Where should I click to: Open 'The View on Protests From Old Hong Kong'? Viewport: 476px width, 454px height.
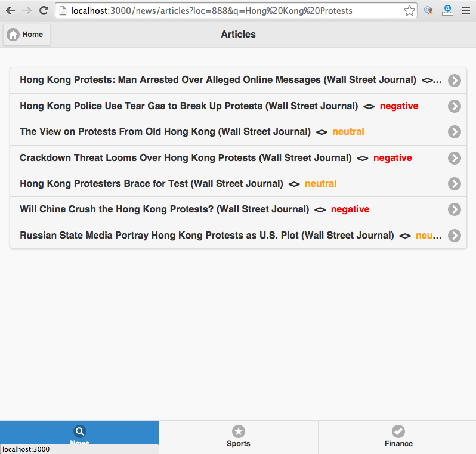(238, 132)
